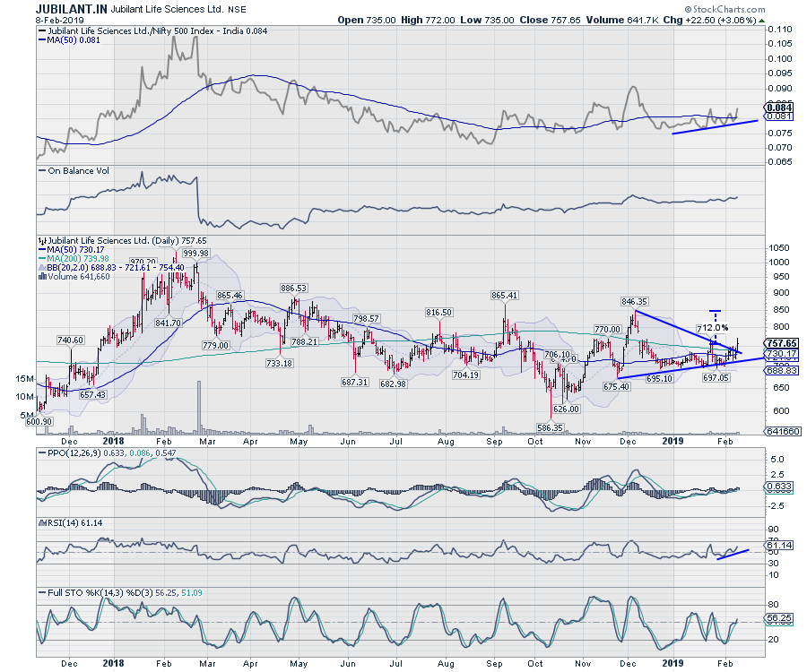Screen dimensions: 807x672
Task: Select the Open 735.00 value
Action: coord(367,20)
